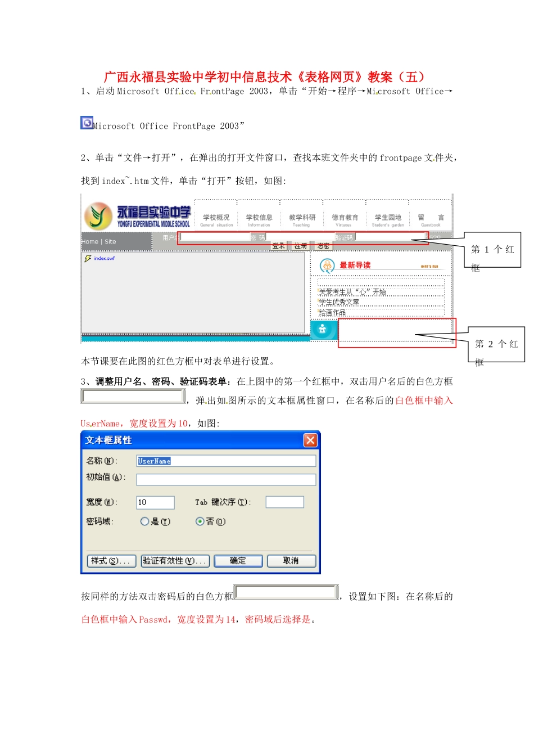Click the empty 初始值 field
Screen dimensions: 534x756
(x=226, y=480)
